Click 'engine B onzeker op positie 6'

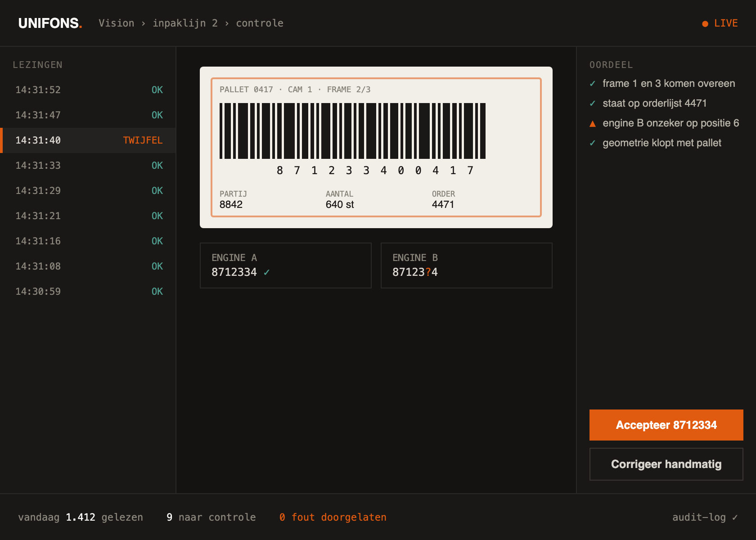point(671,123)
